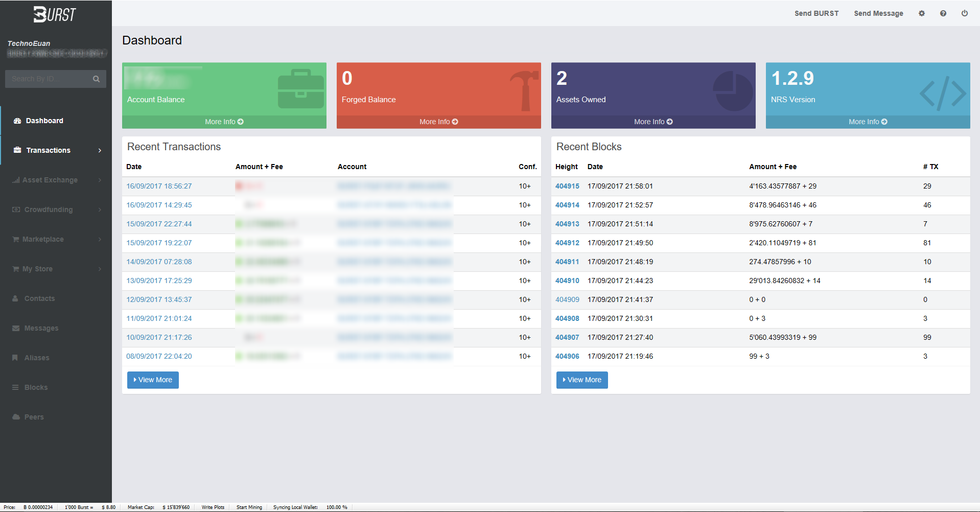The height and width of the screenshot is (512, 980).
Task: Click Write Plots in the status bar
Action: tap(213, 507)
